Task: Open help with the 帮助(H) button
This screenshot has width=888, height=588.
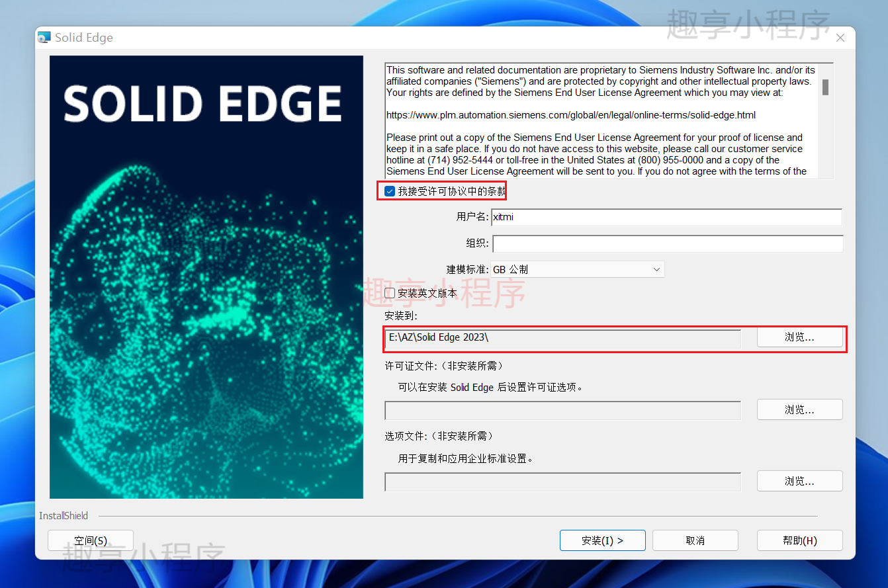Action: click(799, 540)
